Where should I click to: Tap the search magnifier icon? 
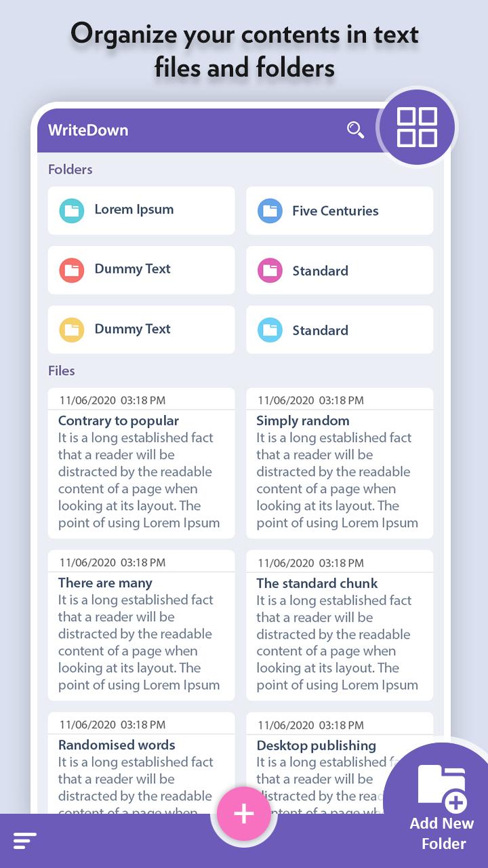click(x=355, y=130)
